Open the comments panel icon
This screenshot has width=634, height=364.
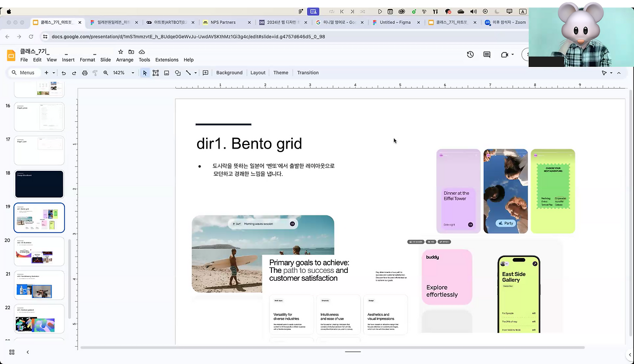pyautogui.click(x=487, y=54)
